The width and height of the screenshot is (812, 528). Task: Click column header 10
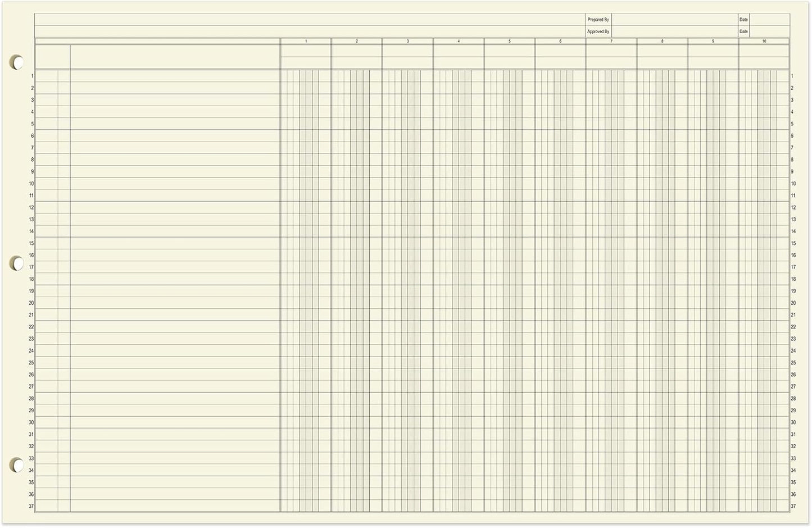pos(764,41)
